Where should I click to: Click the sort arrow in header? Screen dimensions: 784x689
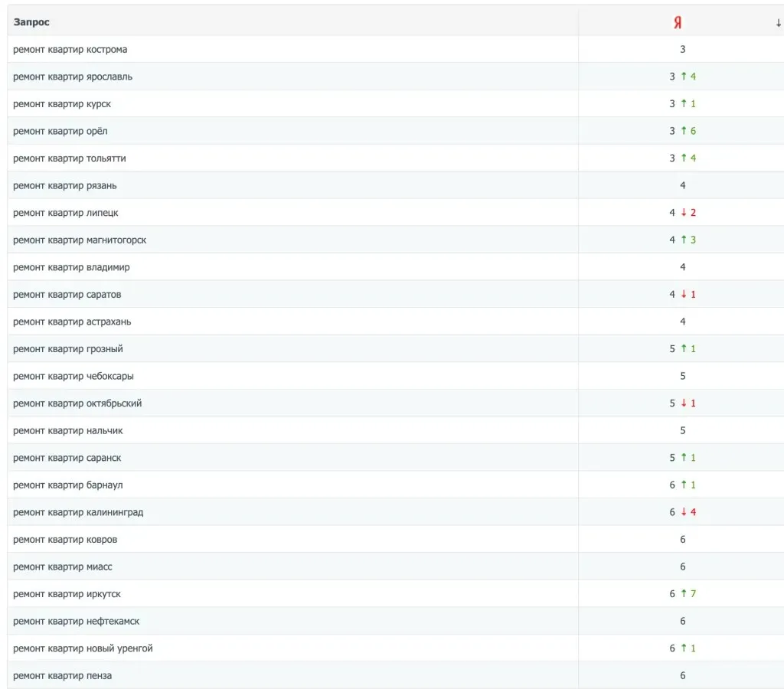[x=779, y=23]
